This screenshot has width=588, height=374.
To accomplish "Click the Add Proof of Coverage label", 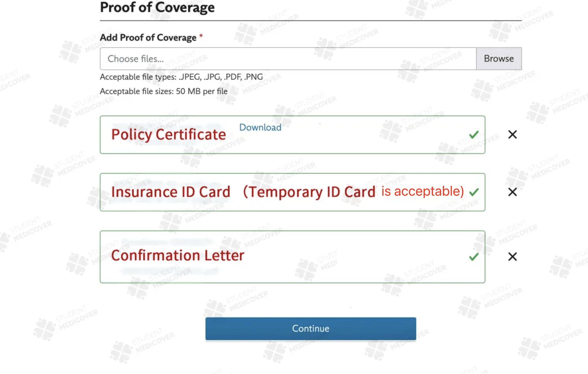I will point(148,38).
